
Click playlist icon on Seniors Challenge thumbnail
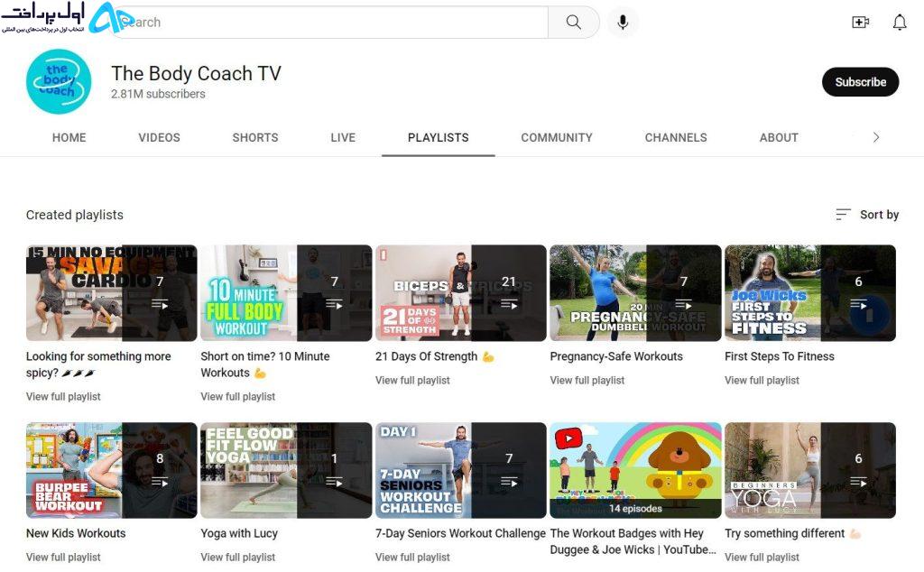(509, 482)
